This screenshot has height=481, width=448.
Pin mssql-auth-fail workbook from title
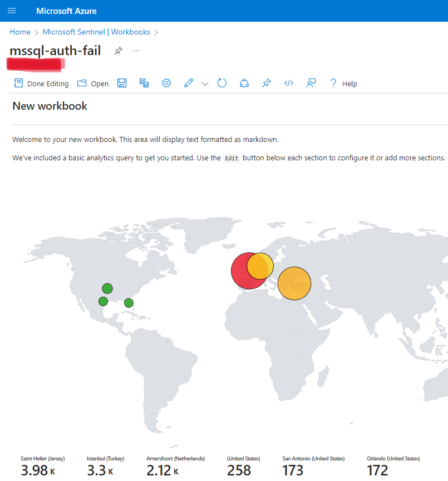click(x=119, y=51)
